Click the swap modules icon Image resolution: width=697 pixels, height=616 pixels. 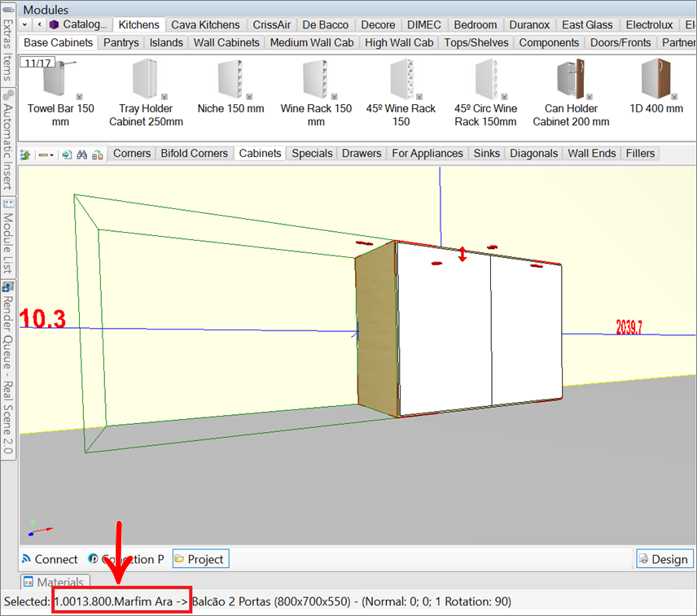98,155
